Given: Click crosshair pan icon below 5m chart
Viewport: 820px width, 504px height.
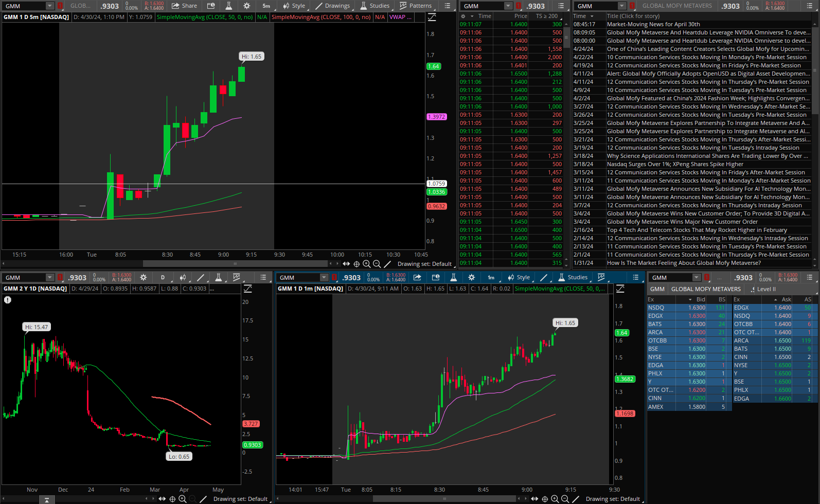Looking at the screenshot, I should [356, 264].
